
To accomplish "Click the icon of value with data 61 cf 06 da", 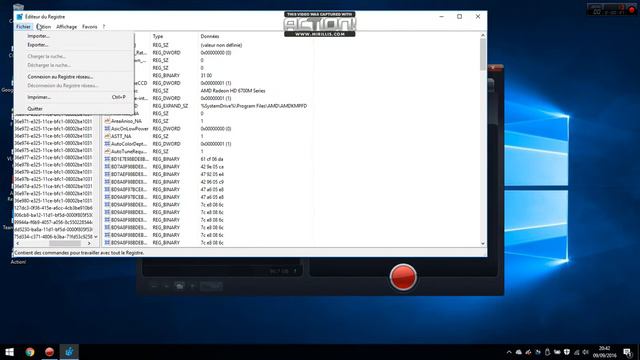I will tap(107, 159).
